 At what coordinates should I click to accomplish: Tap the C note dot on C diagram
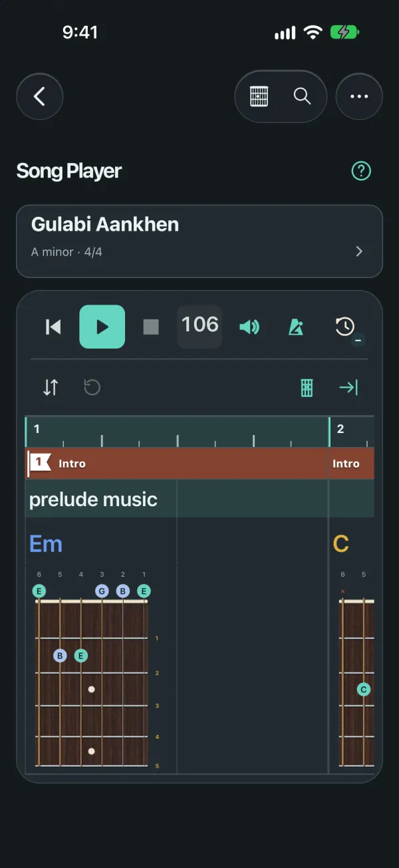(364, 690)
